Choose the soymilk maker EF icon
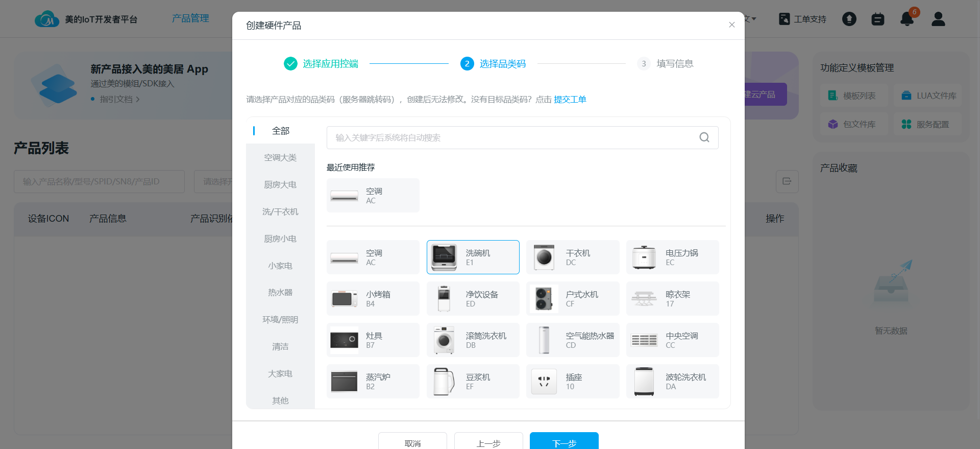The height and width of the screenshot is (449, 980). tap(444, 381)
